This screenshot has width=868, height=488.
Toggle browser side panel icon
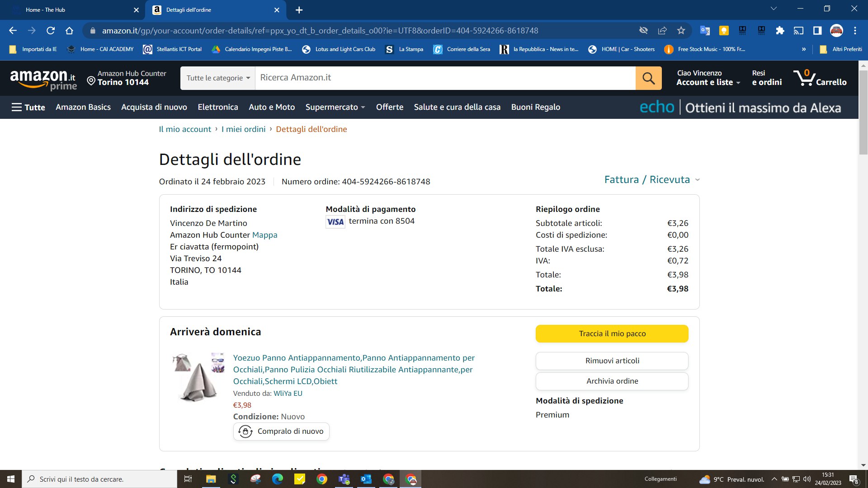click(x=817, y=31)
